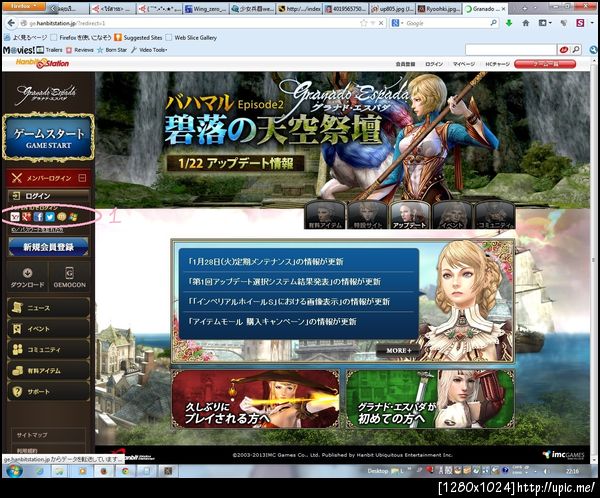Click the Granado Espada sidebar logo
This screenshot has height=498, width=600.
46,94
